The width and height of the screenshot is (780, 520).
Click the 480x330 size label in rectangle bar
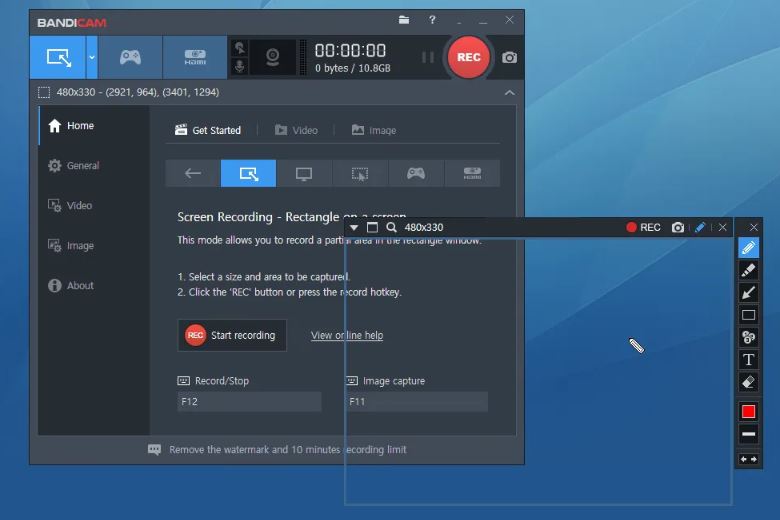click(424, 227)
